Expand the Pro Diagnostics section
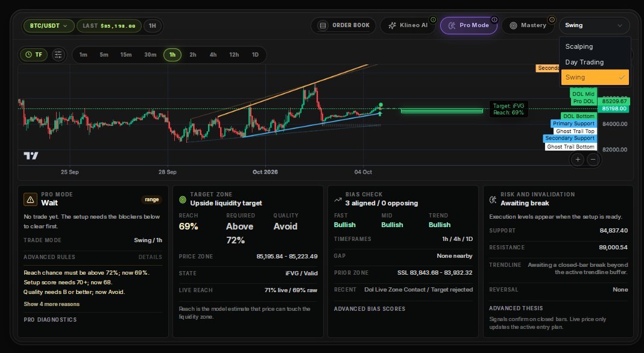This screenshot has width=644, height=353. click(50, 320)
